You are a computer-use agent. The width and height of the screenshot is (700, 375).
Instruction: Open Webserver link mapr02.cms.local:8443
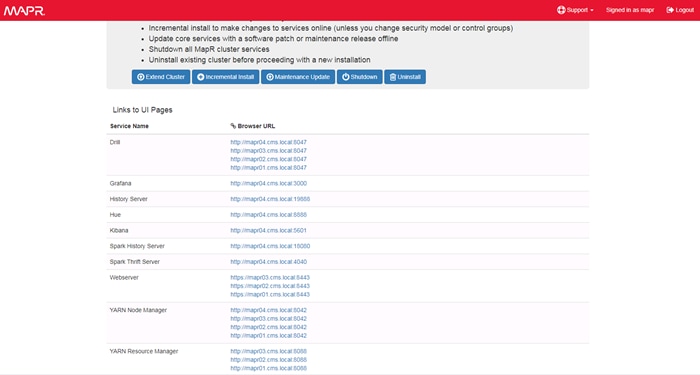coord(270,286)
